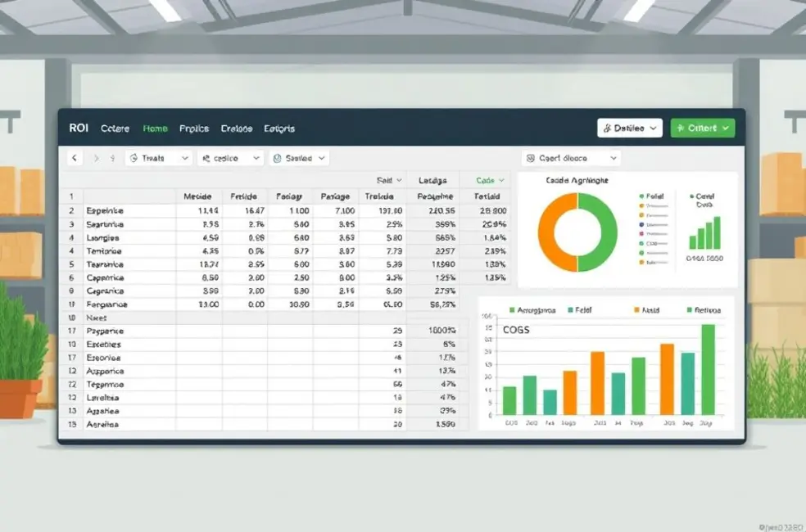Expand the Seid column dropdown arrow
The height and width of the screenshot is (532, 806).
(x=400, y=180)
